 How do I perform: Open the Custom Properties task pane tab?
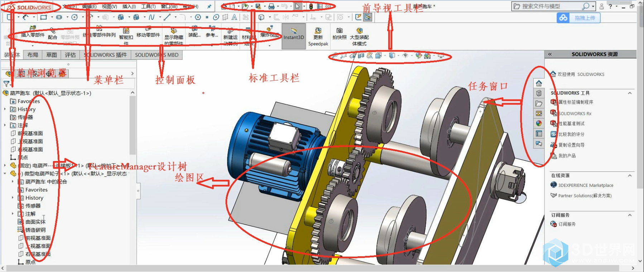pos(539,133)
